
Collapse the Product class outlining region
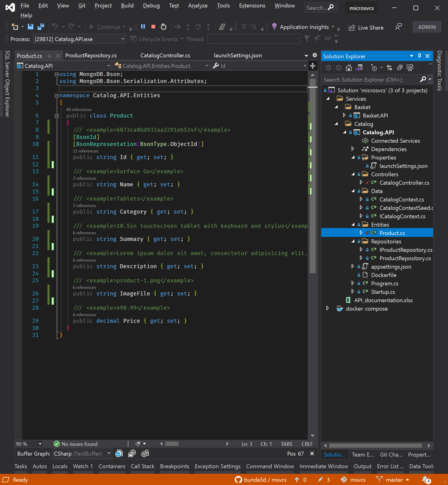[56, 116]
